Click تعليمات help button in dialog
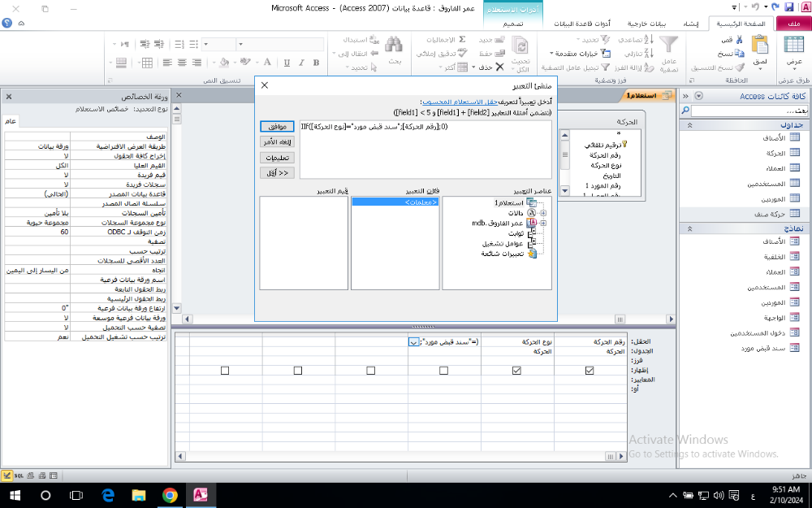Viewport: 812px width, 508px height. pyautogui.click(x=277, y=158)
